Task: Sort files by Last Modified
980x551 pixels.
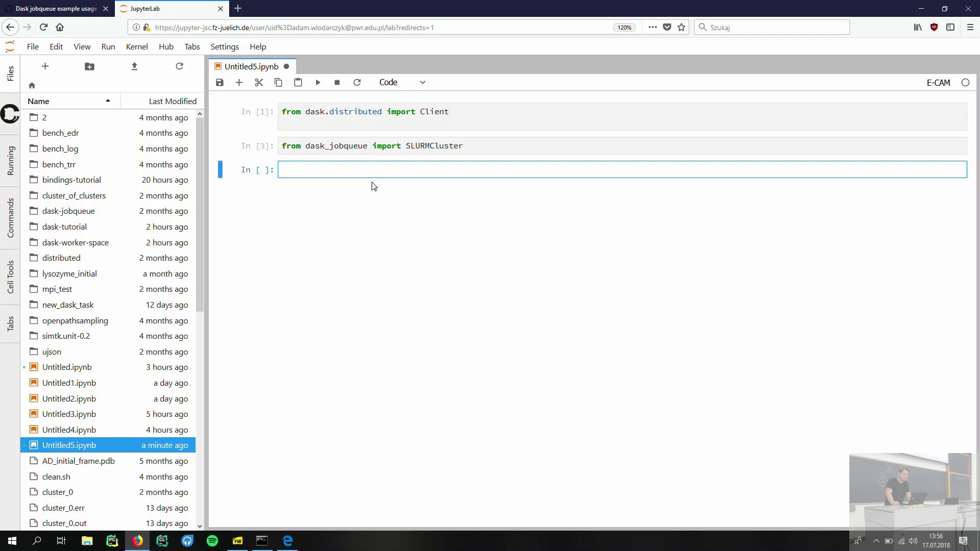Action: pyautogui.click(x=173, y=101)
